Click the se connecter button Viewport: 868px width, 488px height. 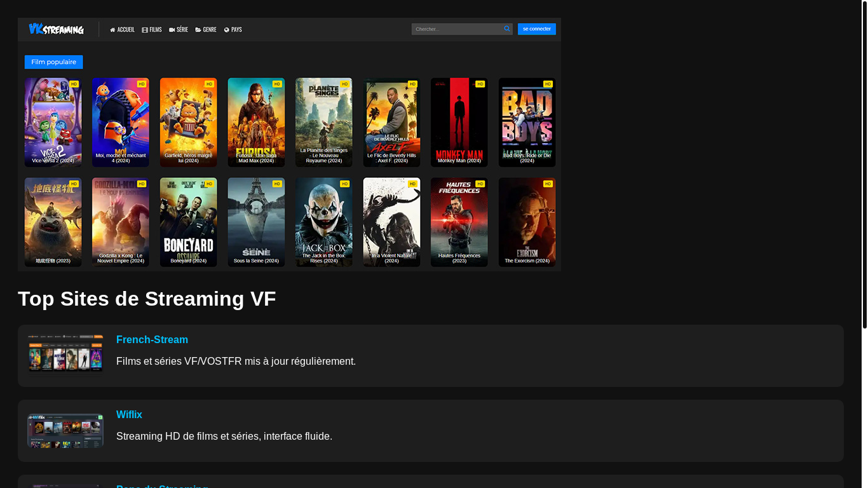pos(537,29)
